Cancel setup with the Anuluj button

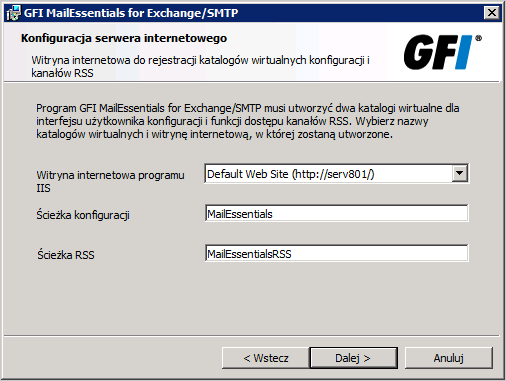449,358
